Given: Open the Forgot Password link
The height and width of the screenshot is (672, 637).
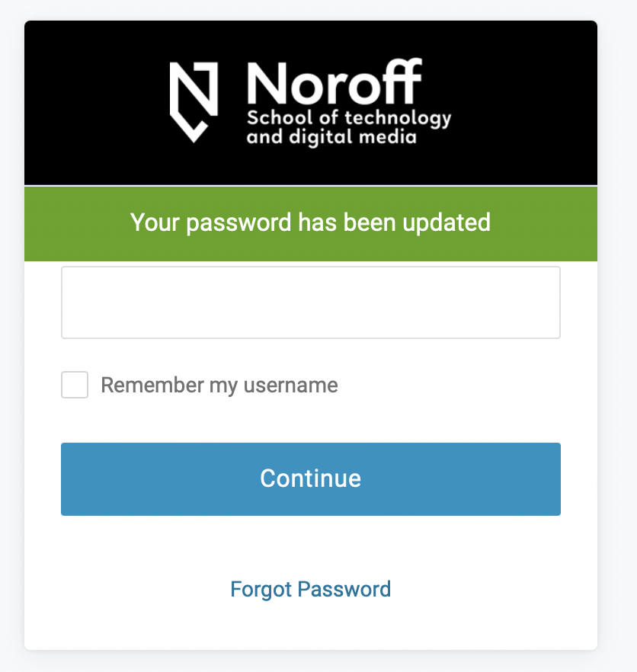Looking at the screenshot, I should [310, 589].
